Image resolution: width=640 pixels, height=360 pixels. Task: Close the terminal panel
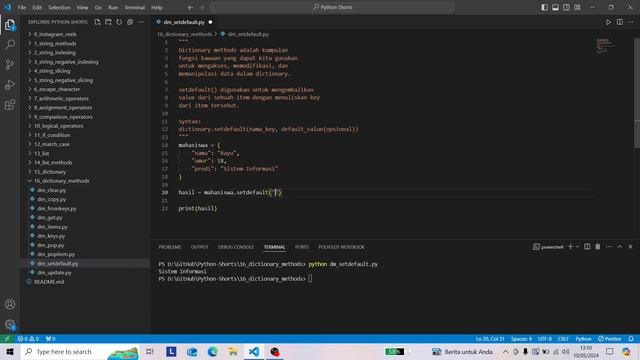coord(630,247)
